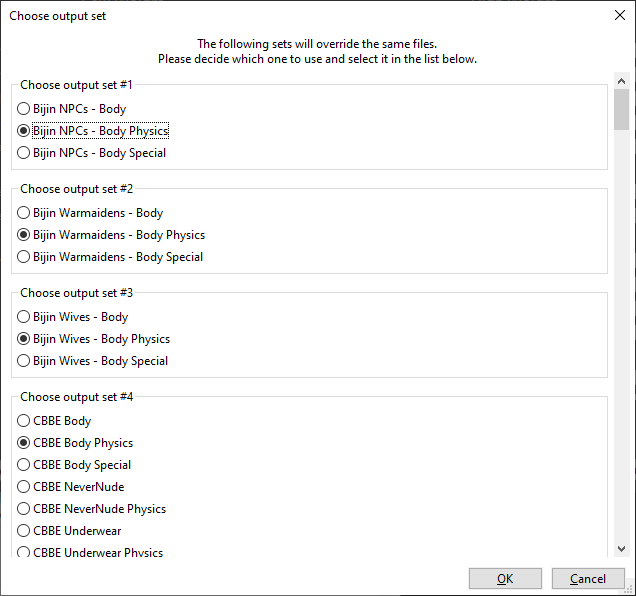Choose Bijin Warmaidens - Body Physics
Image resolution: width=636 pixels, height=596 pixels.
pyautogui.click(x=111, y=235)
